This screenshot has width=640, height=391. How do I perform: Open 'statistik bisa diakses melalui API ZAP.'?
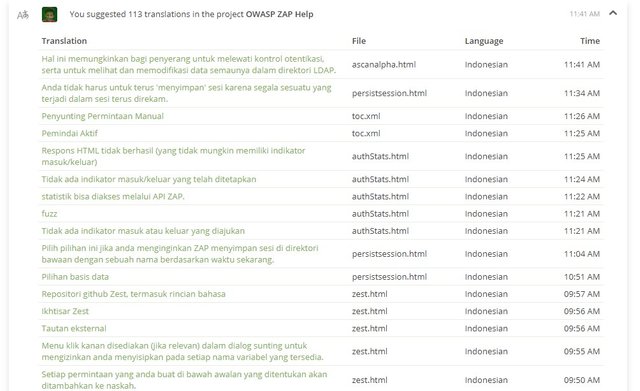(113, 196)
